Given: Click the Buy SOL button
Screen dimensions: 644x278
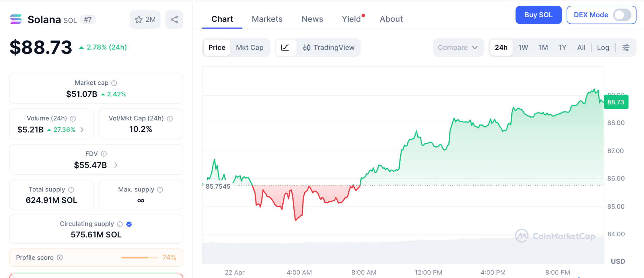Looking at the screenshot, I should coord(538,15).
